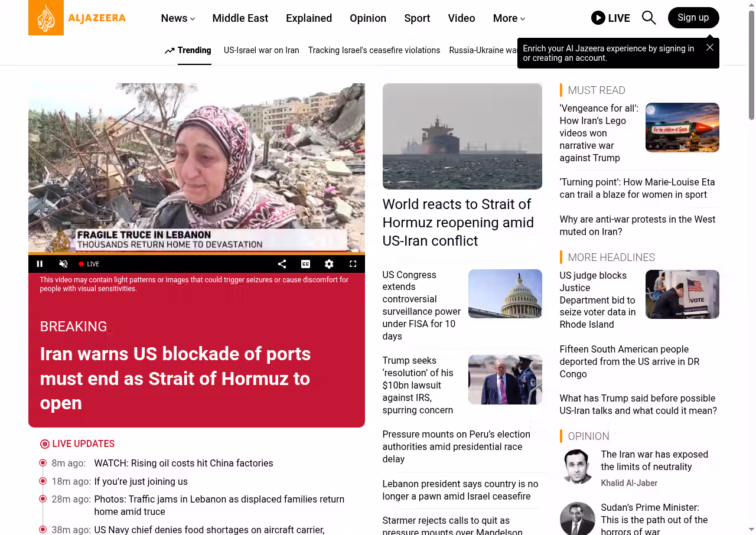Open Strait of Hormuz tanker ship image
The height and width of the screenshot is (535, 756).
462,136
